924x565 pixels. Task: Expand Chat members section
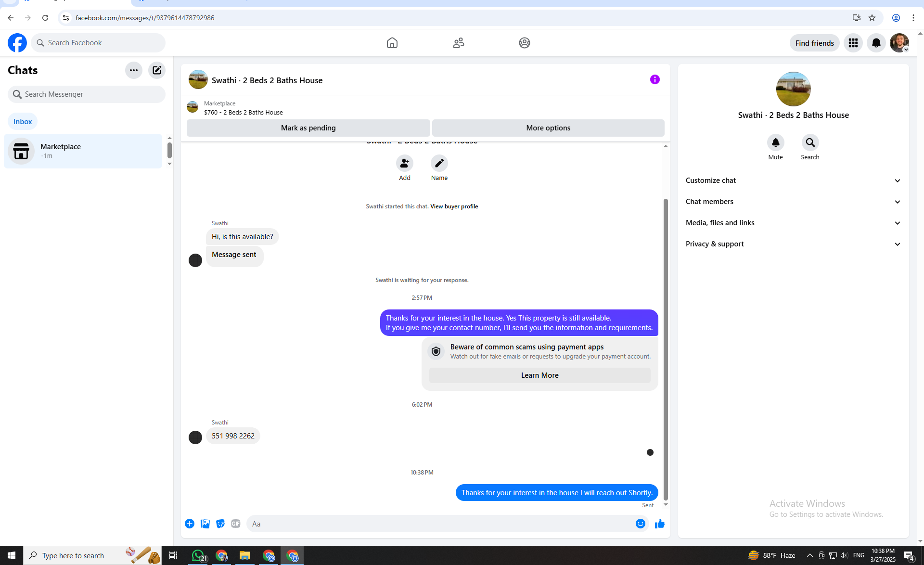pyautogui.click(x=793, y=202)
